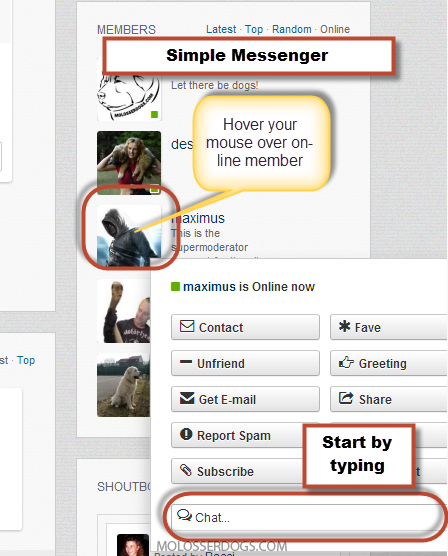Click the Get E-mail button
This screenshot has width=448, height=556.
tap(245, 399)
